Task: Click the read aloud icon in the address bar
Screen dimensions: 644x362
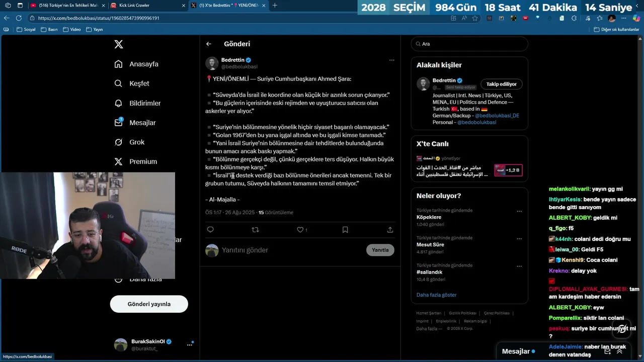Action: [464, 18]
